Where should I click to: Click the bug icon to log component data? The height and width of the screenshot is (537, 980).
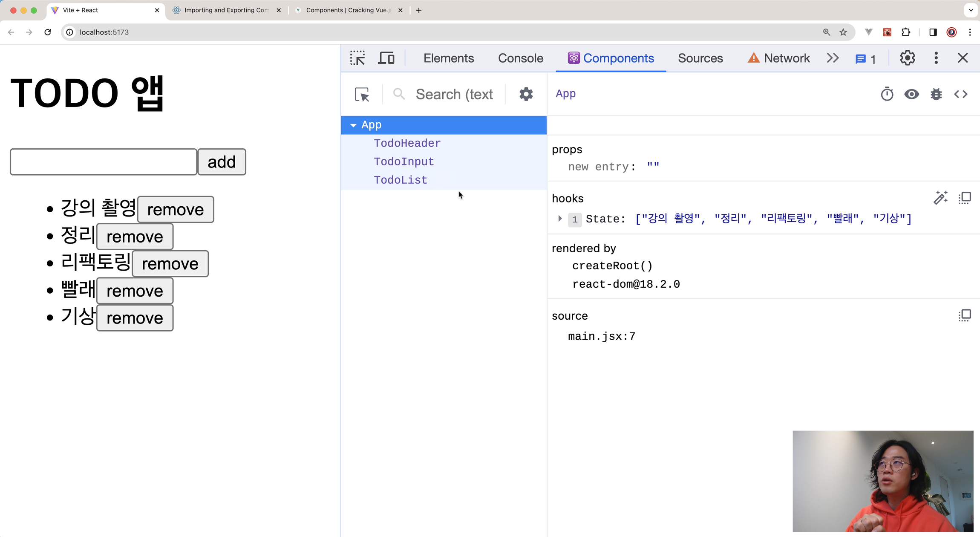point(936,94)
